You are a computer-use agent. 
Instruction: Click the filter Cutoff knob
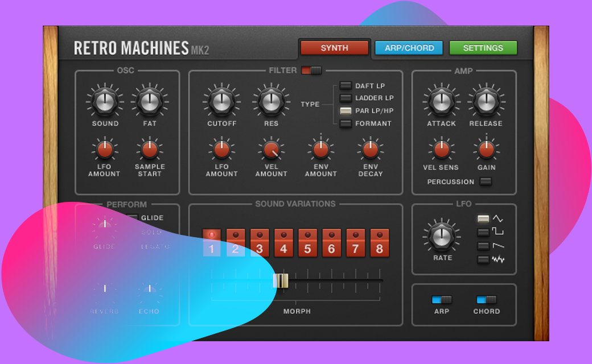click(x=221, y=102)
